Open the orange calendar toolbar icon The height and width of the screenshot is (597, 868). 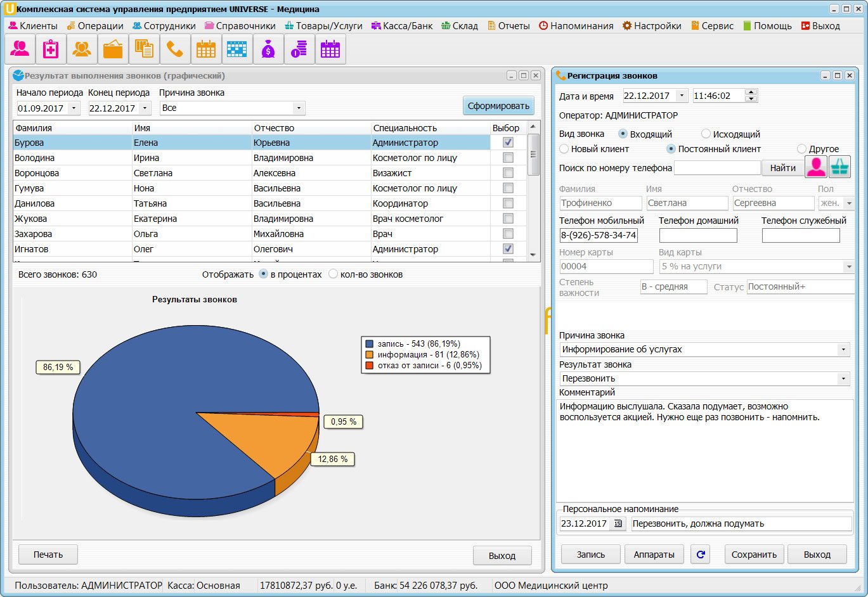tap(206, 49)
